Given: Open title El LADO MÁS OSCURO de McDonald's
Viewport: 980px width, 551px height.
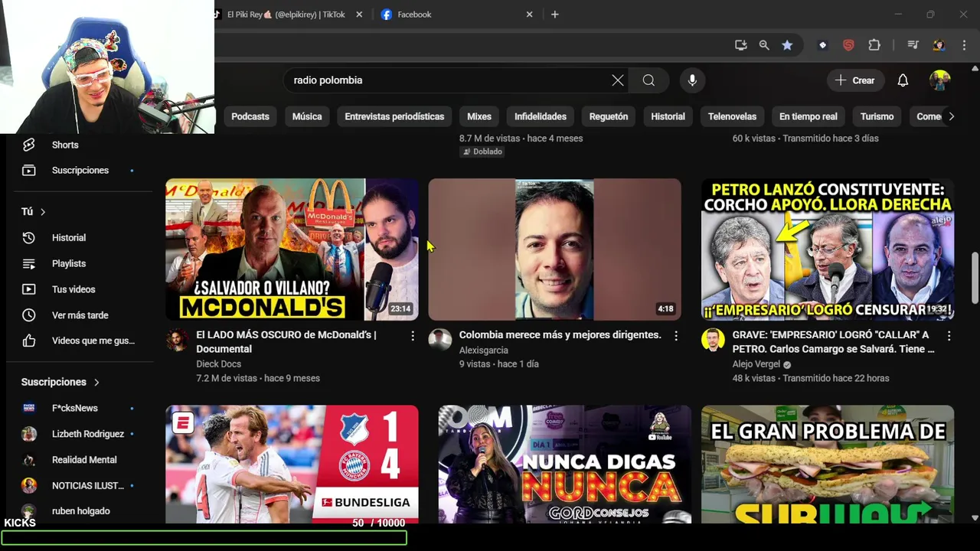Looking at the screenshot, I should [x=286, y=341].
